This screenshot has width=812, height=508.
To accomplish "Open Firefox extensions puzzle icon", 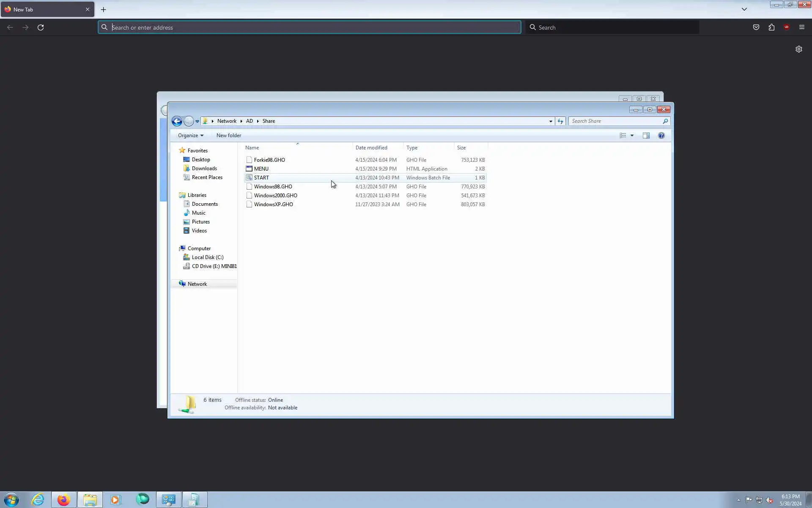I will point(771,28).
